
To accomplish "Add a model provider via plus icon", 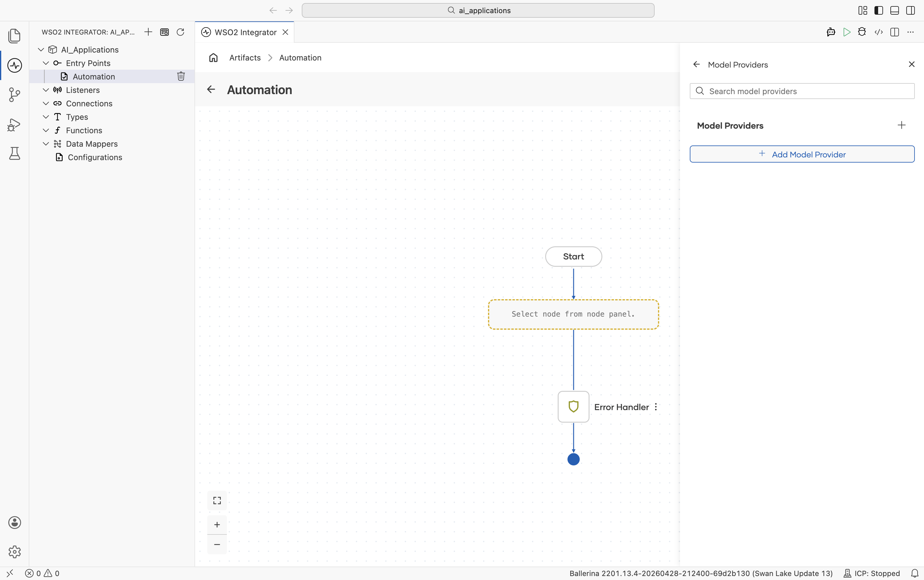I will click(902, 125).
